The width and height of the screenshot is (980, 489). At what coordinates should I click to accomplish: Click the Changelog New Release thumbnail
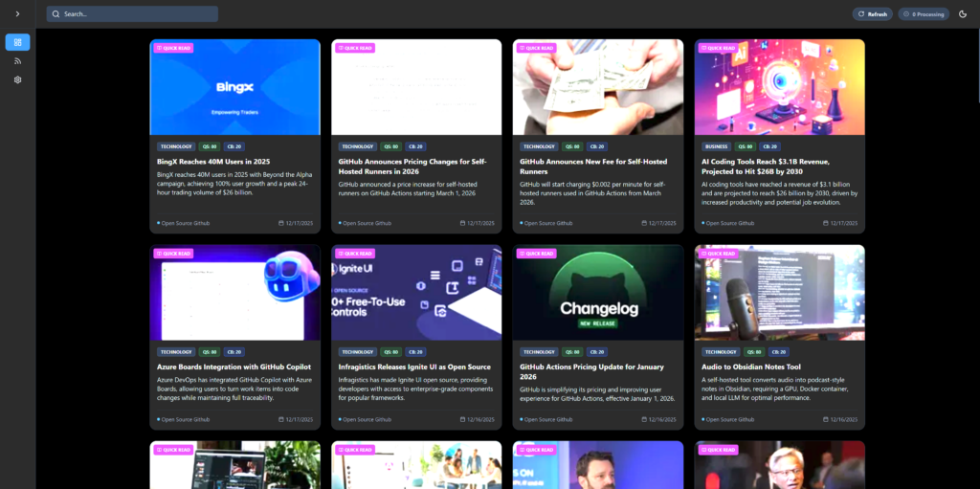598,293
